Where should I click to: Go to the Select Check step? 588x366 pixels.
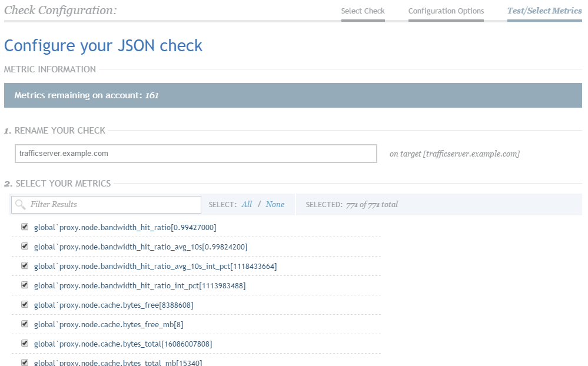pyautogui.click(x=363, y=11)
